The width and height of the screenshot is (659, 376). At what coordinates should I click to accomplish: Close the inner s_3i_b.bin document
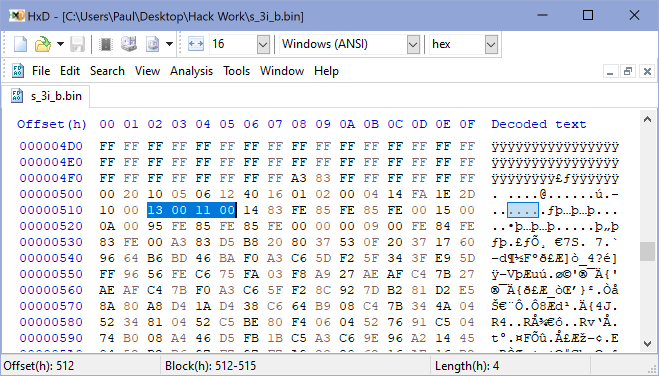(x=647, y=71)
